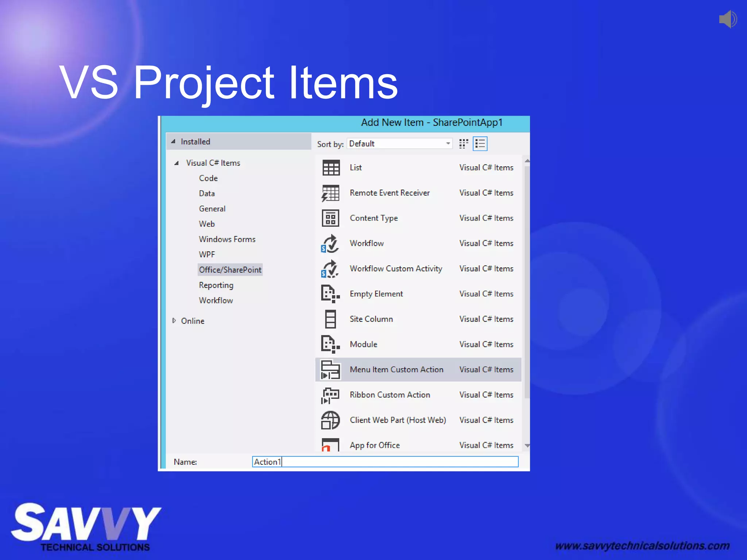The height and width of the screenshot is (560, 747).
Task: Click the Client Web Part globe icon
Action: pos(330,420)
